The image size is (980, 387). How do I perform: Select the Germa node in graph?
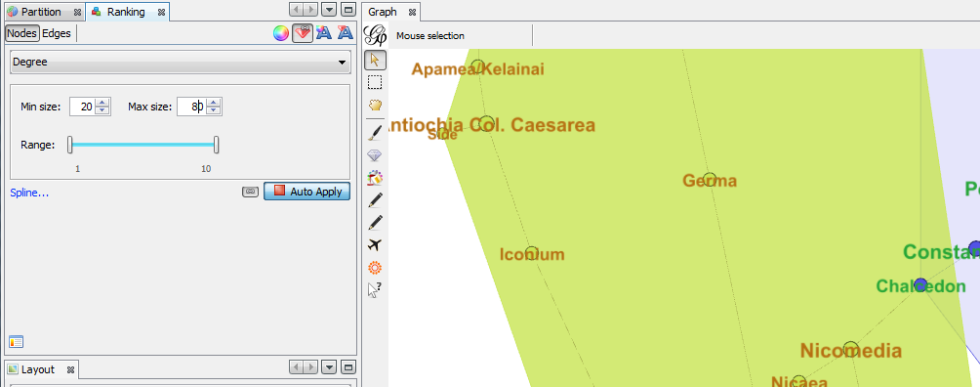tap(710, 181)
